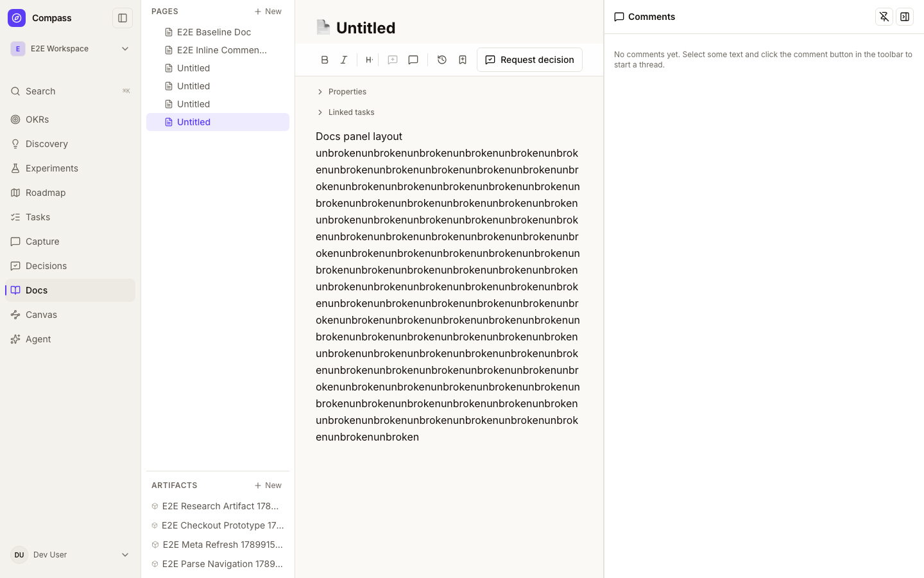
Task: Open the Discovery lightbulb icon
Action: pos(15,144)
